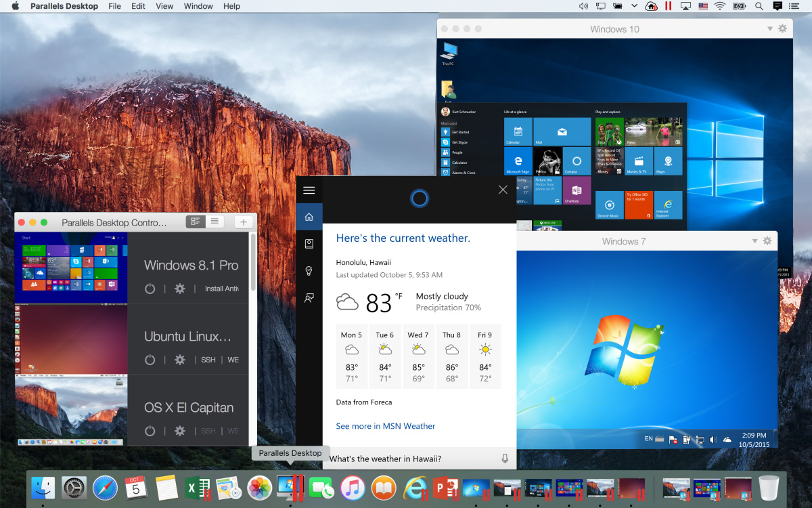
Task: Open the Window menu in the macOS menu bar
Action: pos(198,6)
